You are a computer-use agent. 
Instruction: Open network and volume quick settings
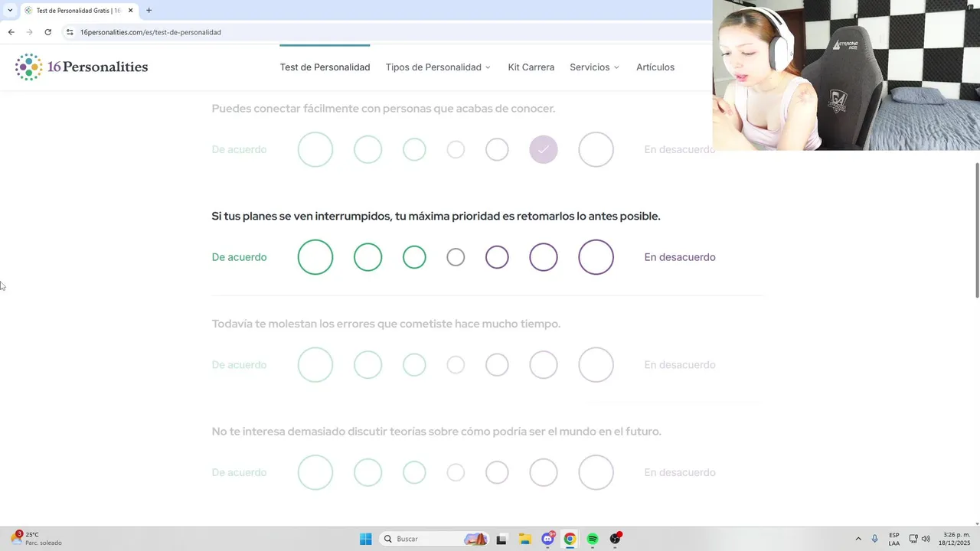920,539
